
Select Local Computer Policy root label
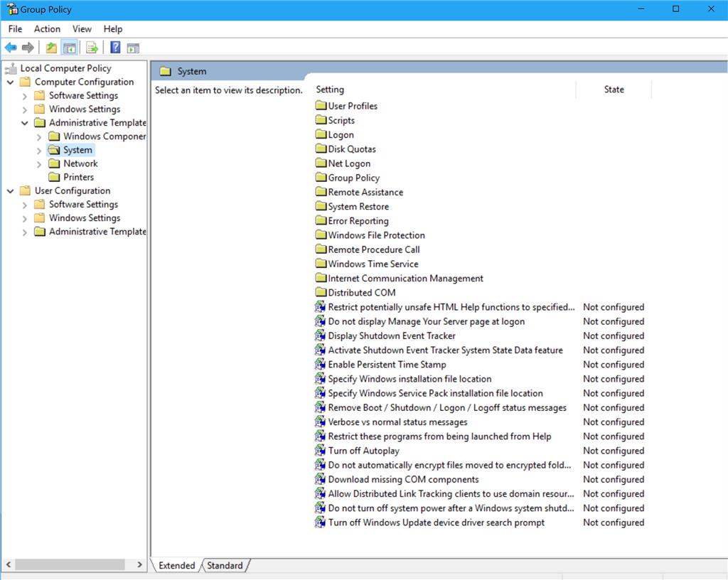(x=65, y=68)
